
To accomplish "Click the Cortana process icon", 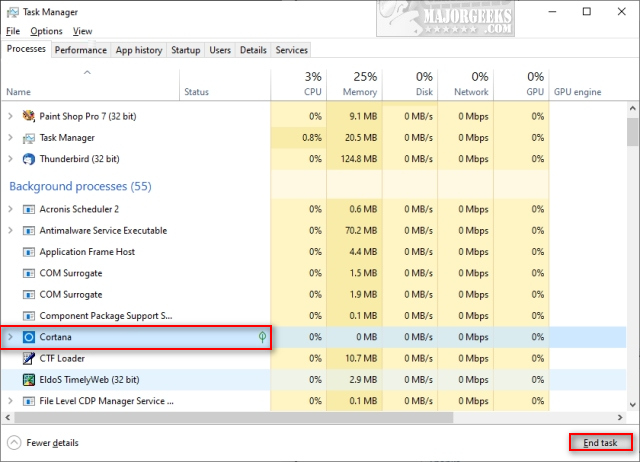I will (29, 337).
